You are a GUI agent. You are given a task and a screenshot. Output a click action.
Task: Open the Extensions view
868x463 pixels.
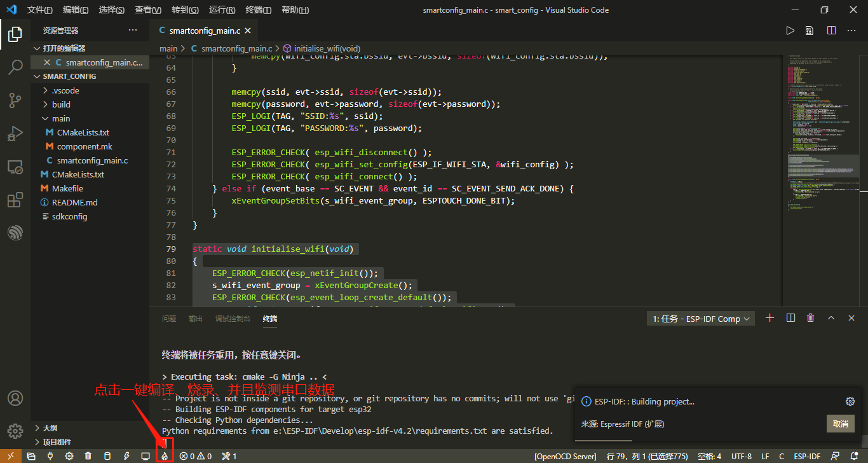coord(15,200)
